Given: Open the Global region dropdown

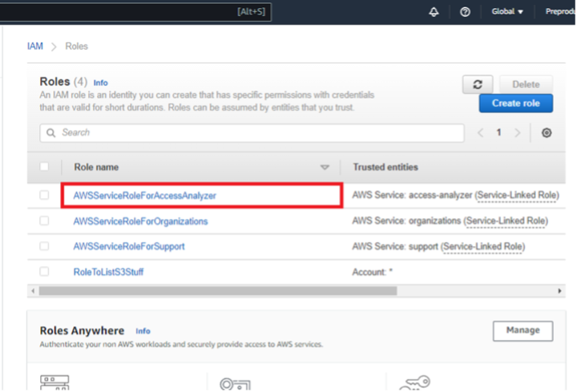Looking at the screenshot, I should pyautogui.click(x=507, y=11).
